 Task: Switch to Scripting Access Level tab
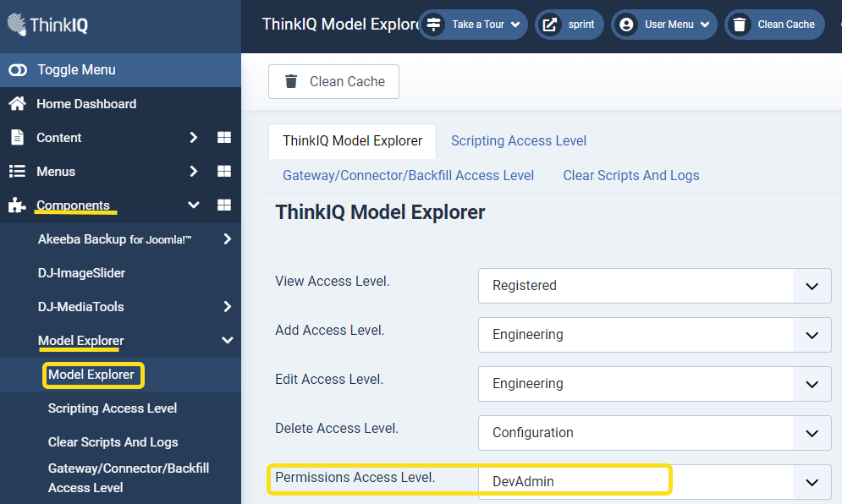(519, 141)
